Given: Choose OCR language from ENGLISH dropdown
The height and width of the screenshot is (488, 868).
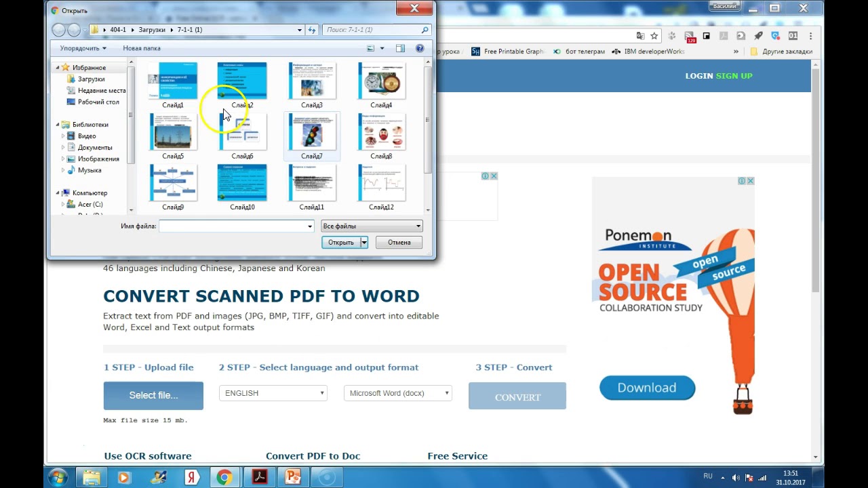Looking at the screenshot, I should [x=273, y=393].
